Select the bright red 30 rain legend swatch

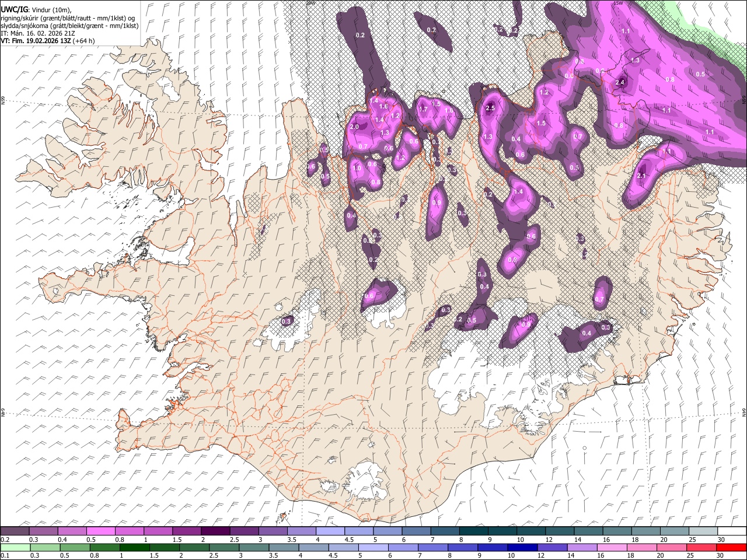[732, 548]
